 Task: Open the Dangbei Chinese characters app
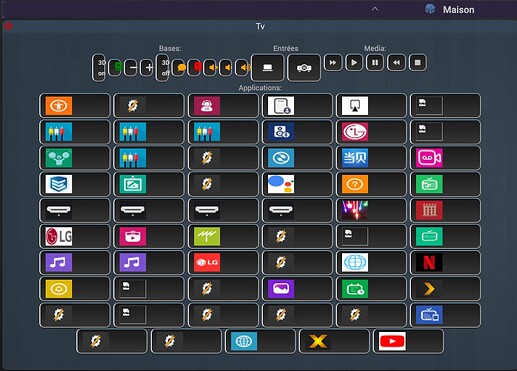point(371,158)
